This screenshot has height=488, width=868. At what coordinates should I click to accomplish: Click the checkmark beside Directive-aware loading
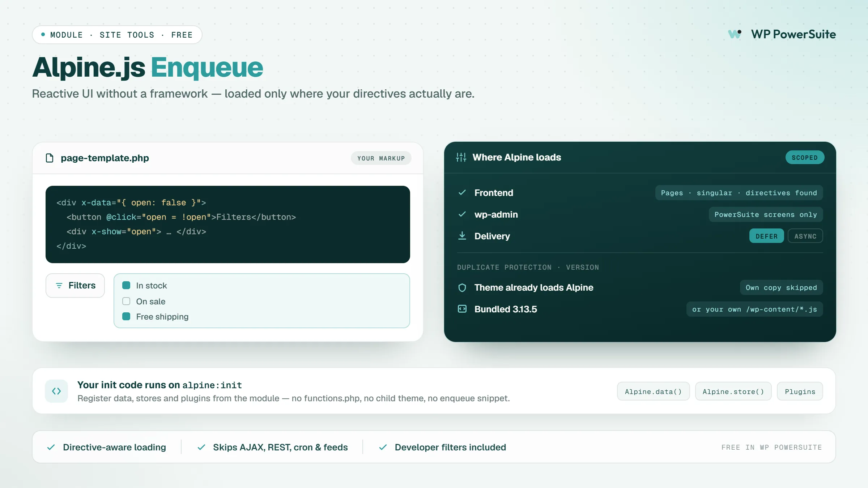(x=51, y=447)
